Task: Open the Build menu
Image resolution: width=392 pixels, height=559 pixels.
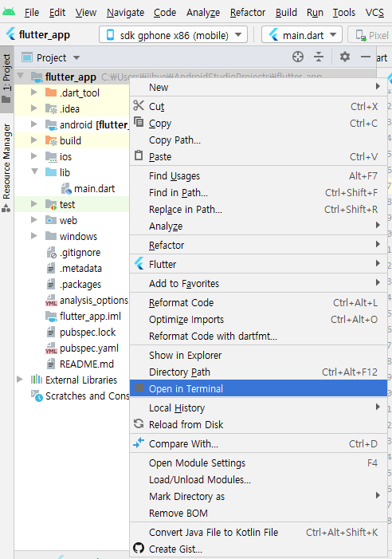Action: click(286, 13)
